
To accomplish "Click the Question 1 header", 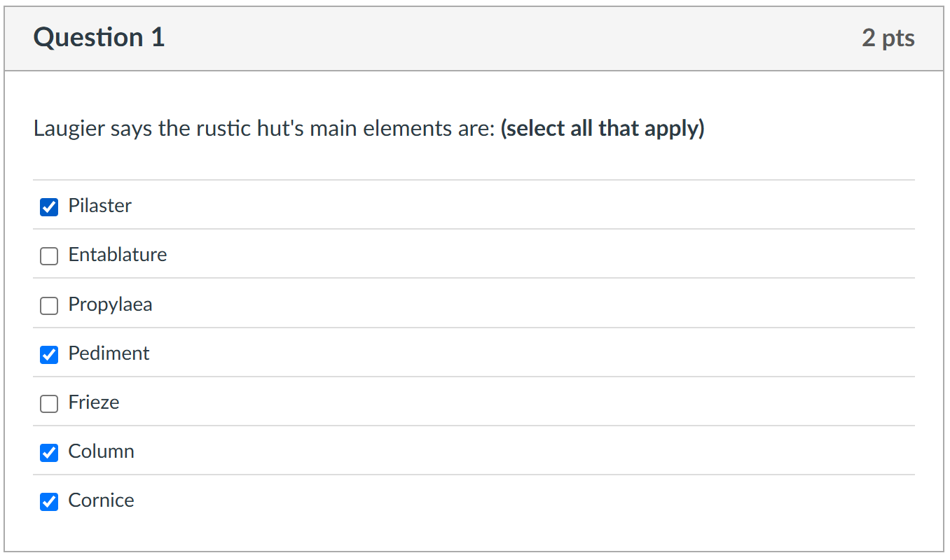I will coord(98,37).
